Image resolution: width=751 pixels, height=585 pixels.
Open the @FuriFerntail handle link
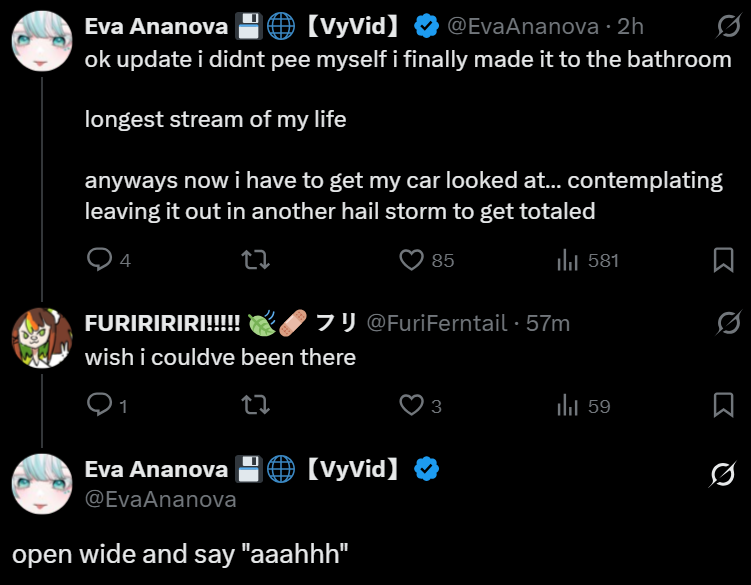[439, 323]
